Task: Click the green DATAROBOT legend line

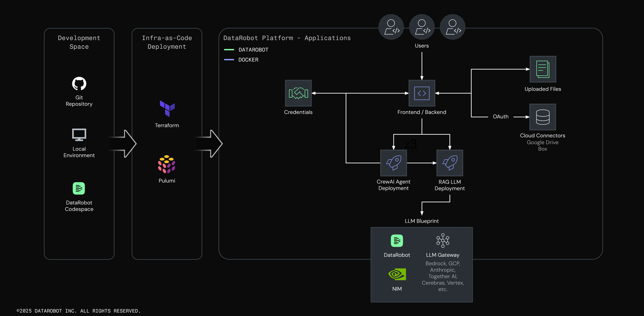Action: (x=229, y=50)
